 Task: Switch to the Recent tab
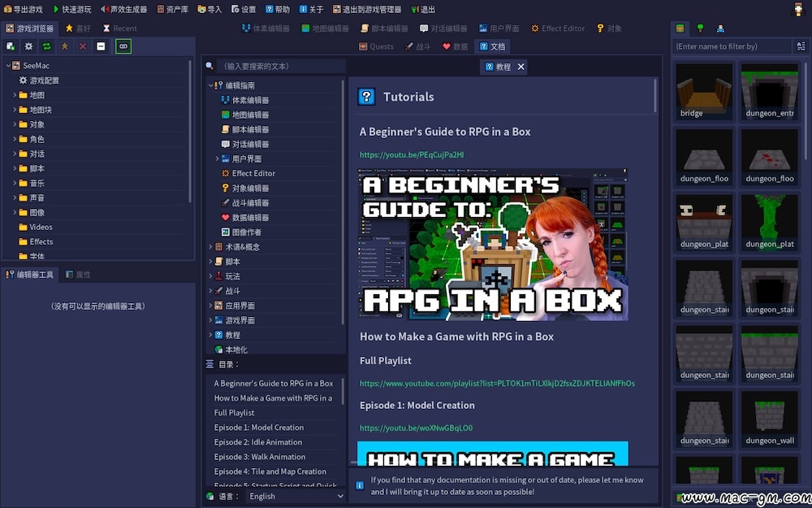click(x=119, y=28)
